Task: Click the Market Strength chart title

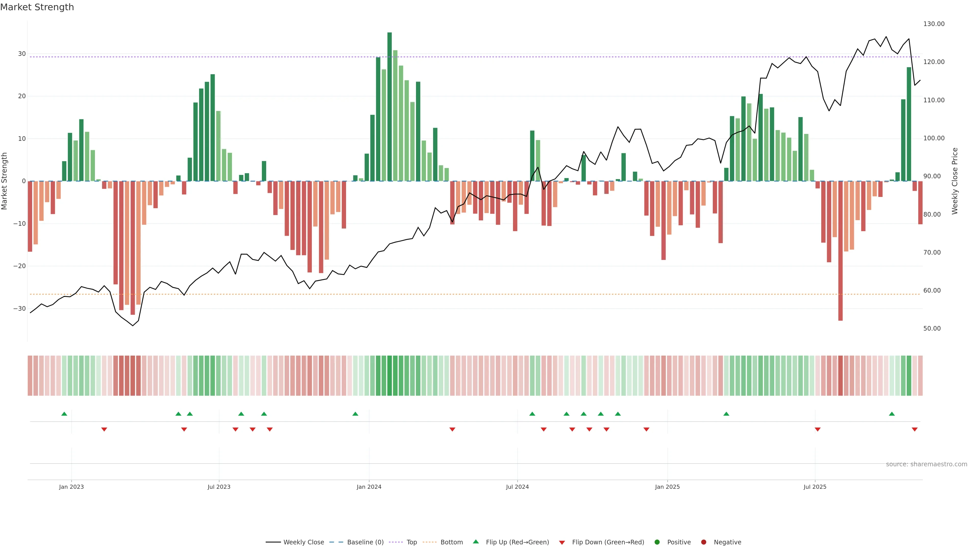Action: click(x=37, y=7)
